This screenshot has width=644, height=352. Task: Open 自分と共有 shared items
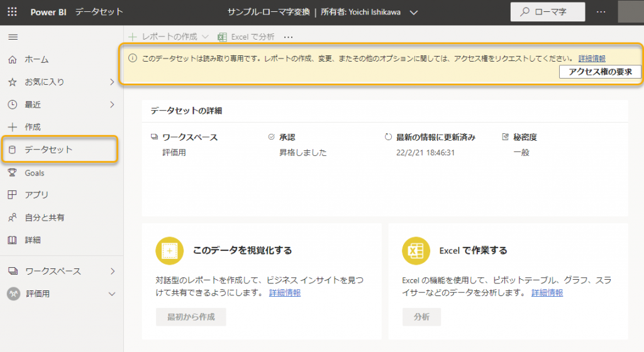[44, 217]
